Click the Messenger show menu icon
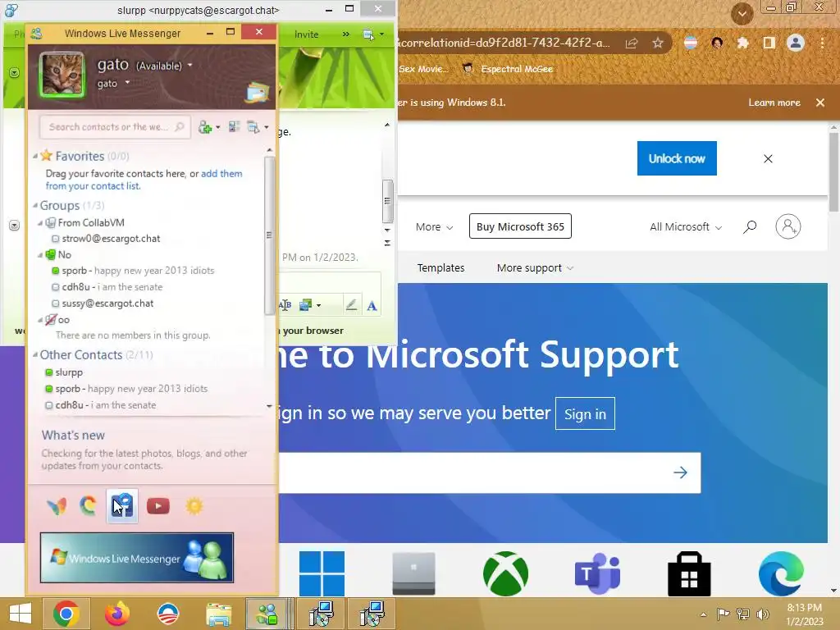 click(x=253, y=127)
